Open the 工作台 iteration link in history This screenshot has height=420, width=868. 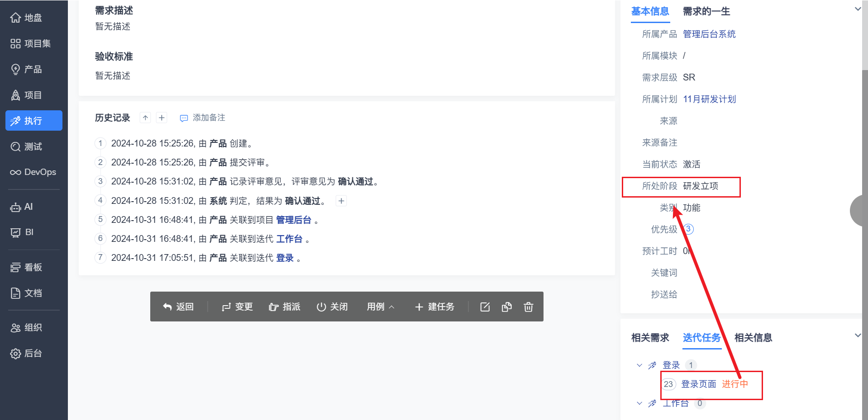[x=289, y=239]
